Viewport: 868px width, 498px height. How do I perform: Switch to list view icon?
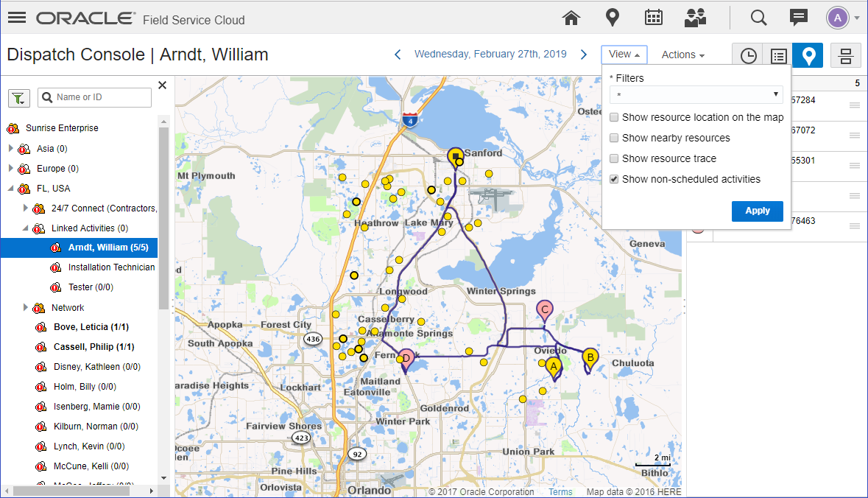[778, 55]
